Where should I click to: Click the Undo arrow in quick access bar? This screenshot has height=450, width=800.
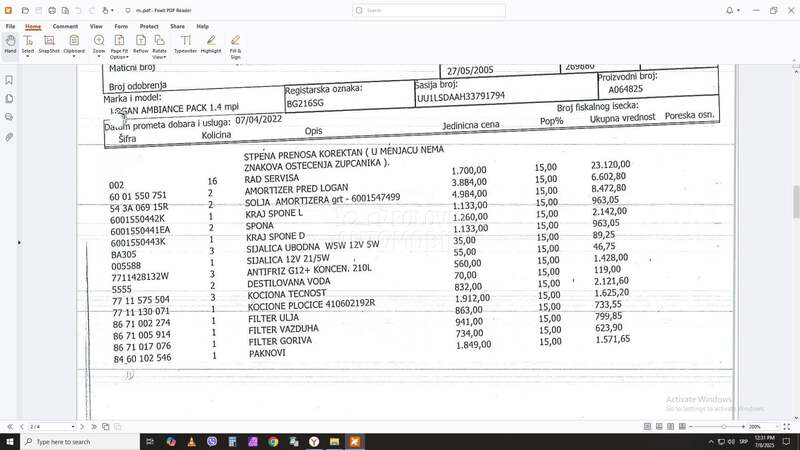79,10
